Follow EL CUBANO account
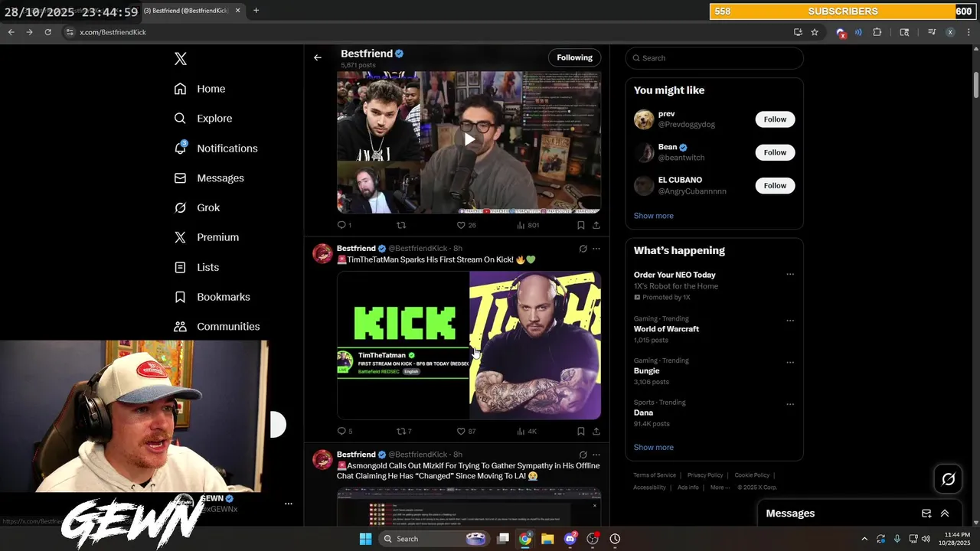 coord(775,185)
